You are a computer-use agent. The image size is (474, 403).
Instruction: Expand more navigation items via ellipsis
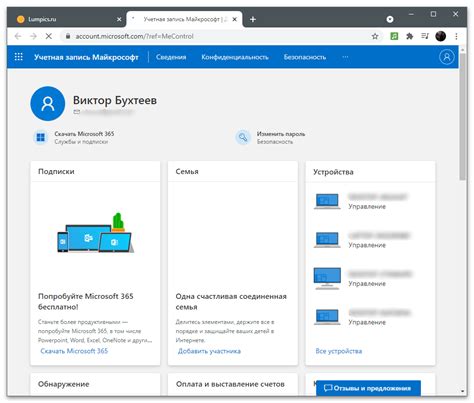(x=345, y=57)
